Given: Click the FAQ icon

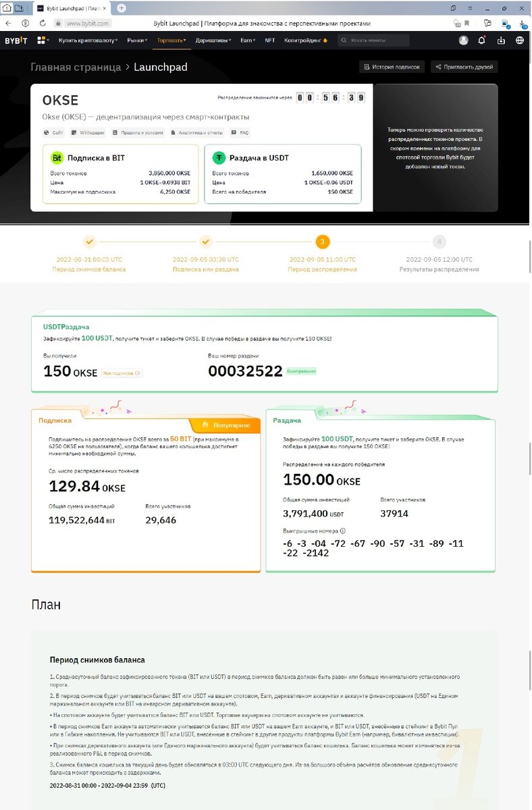Looking at the screenshot, I should coord(234,133).
